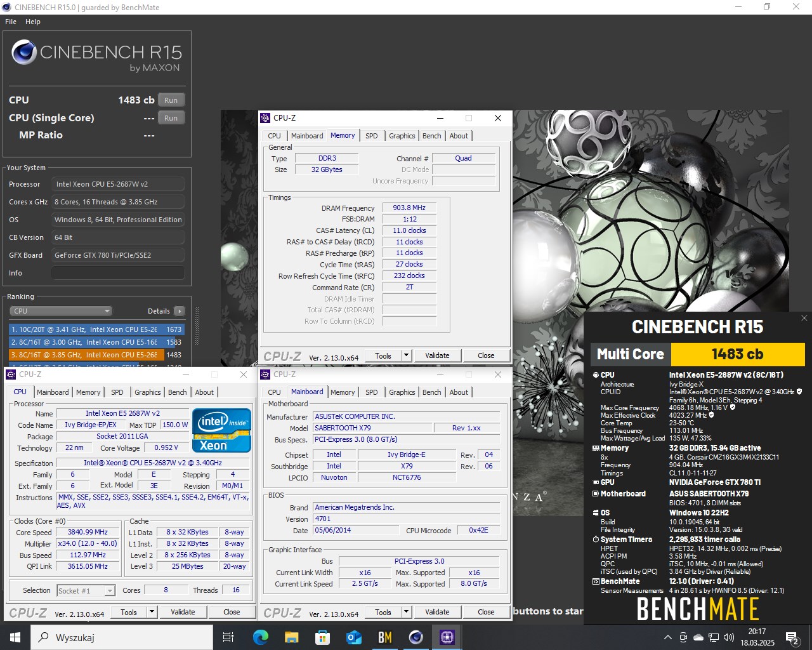Switch to BenchMate via the taskbar icon
Viewport: 812px width, 650px height.
384,637
